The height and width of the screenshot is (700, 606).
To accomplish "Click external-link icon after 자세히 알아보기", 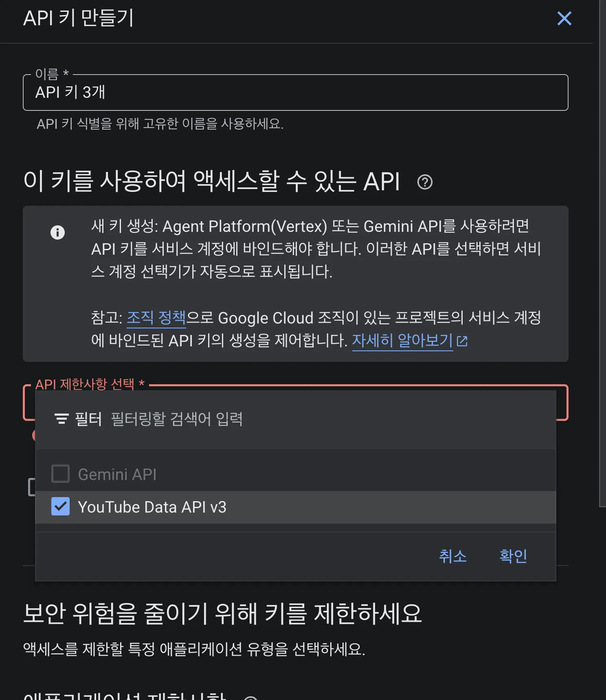I will pos(462,341).
